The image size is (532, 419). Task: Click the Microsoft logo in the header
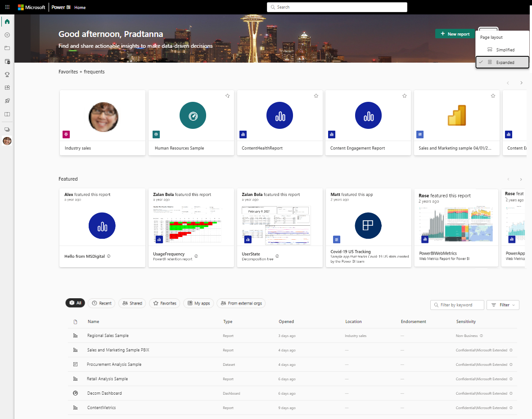tap(31, 7)
